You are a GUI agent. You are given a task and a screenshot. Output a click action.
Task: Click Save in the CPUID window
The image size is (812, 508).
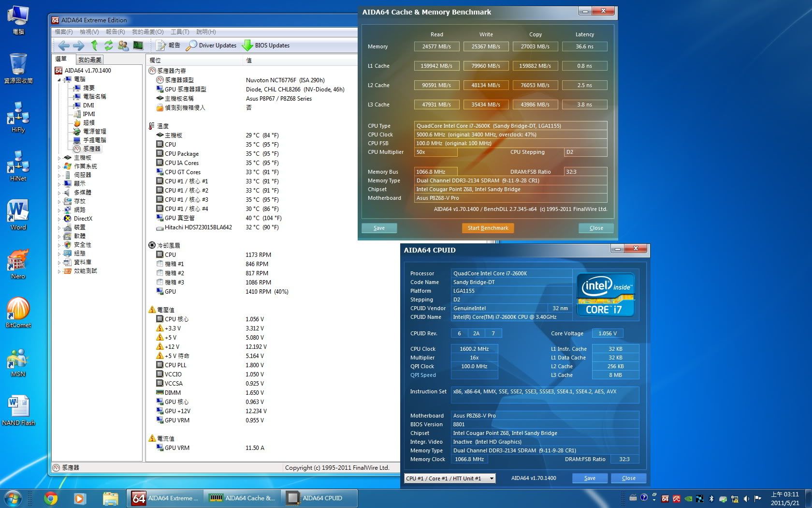(x=590, y=478)
